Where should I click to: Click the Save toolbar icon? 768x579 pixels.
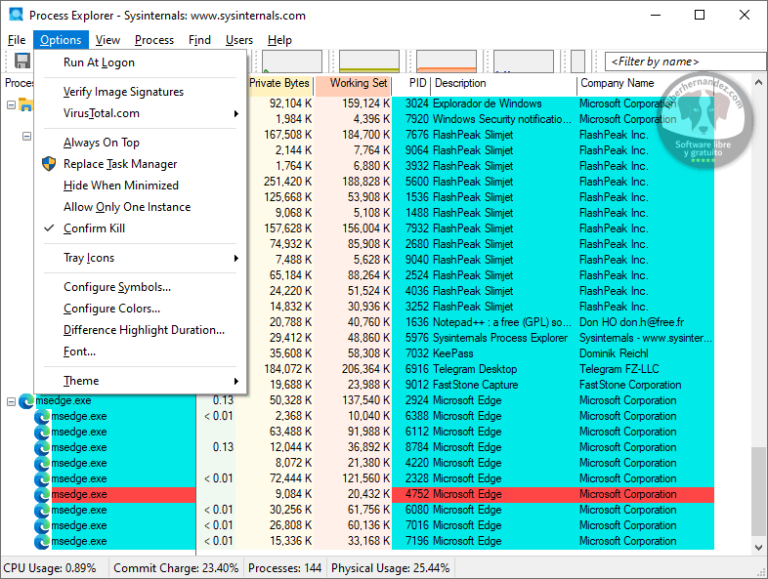click(22, 61)
